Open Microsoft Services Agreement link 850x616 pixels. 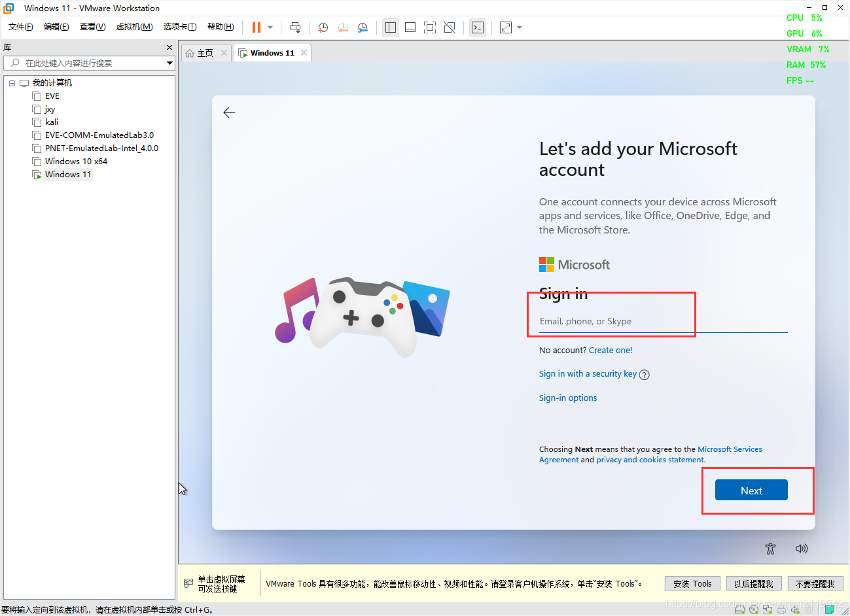coord(730,449)
